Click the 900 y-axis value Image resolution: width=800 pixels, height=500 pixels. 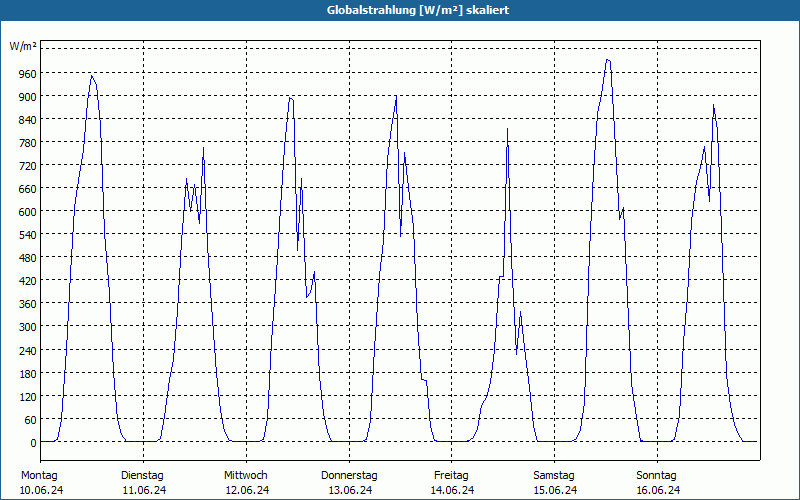27,97
